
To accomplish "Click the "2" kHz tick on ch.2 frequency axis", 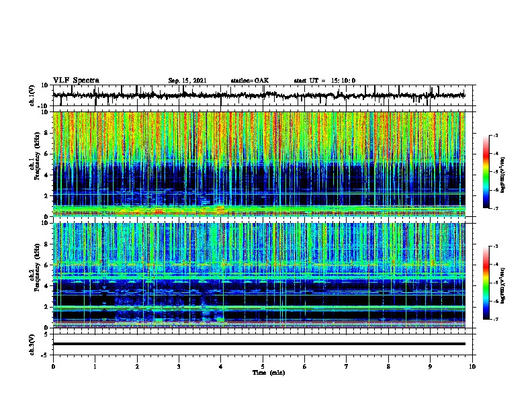I will click(x=48, y=307).
